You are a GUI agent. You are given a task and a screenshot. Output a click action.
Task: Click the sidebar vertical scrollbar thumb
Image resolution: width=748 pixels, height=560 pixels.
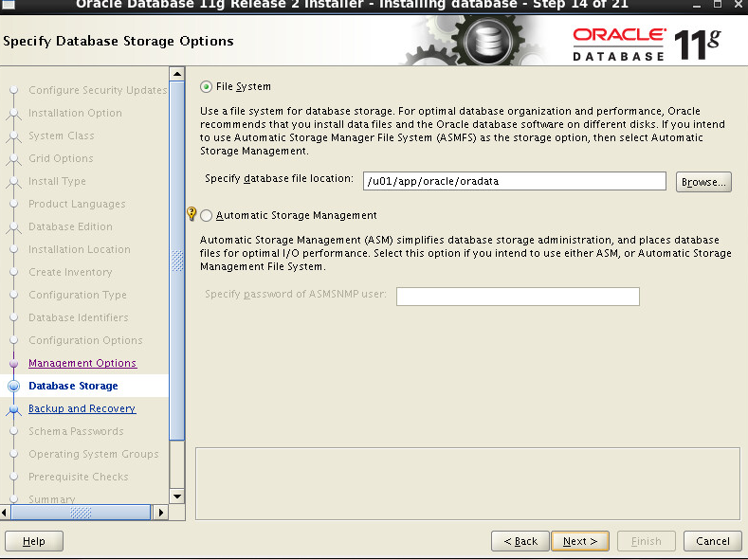click(177, 261)
